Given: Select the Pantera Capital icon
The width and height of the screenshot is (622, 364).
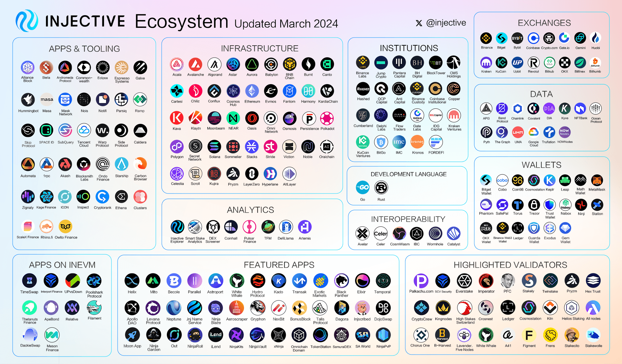Looking at the screenshot, I should tap(399, 62).
